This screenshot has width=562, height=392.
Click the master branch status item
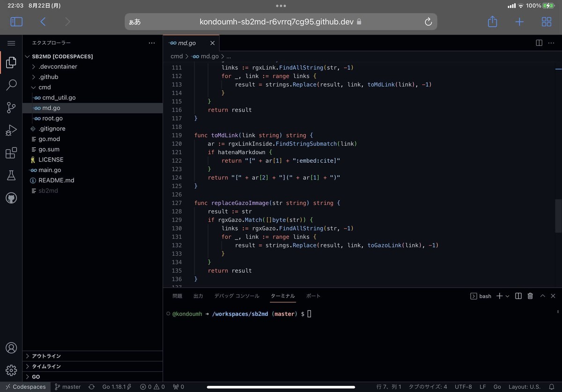point(67,387)
